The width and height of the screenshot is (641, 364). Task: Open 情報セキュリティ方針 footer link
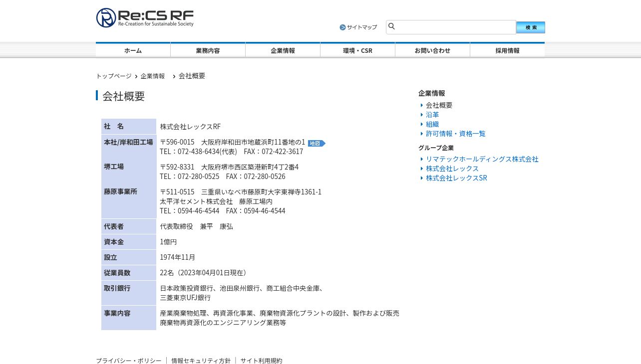(201, 361)
